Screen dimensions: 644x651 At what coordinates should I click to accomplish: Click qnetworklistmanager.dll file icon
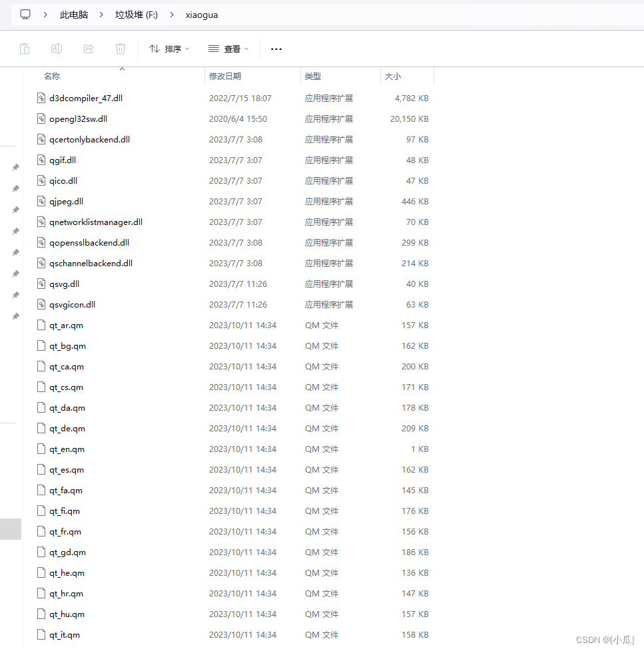pos(41,222)
